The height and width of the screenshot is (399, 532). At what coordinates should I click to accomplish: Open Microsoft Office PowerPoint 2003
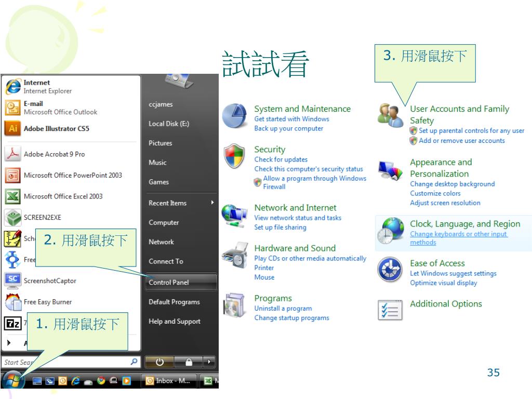coord(71,176)
